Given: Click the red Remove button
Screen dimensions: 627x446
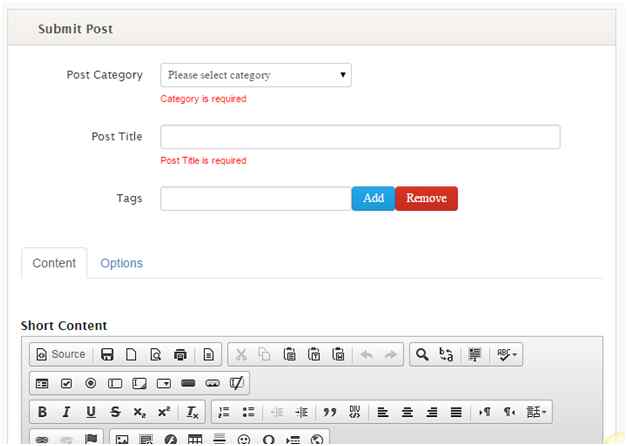Looking at the screenshot, I should pos(426,198).
